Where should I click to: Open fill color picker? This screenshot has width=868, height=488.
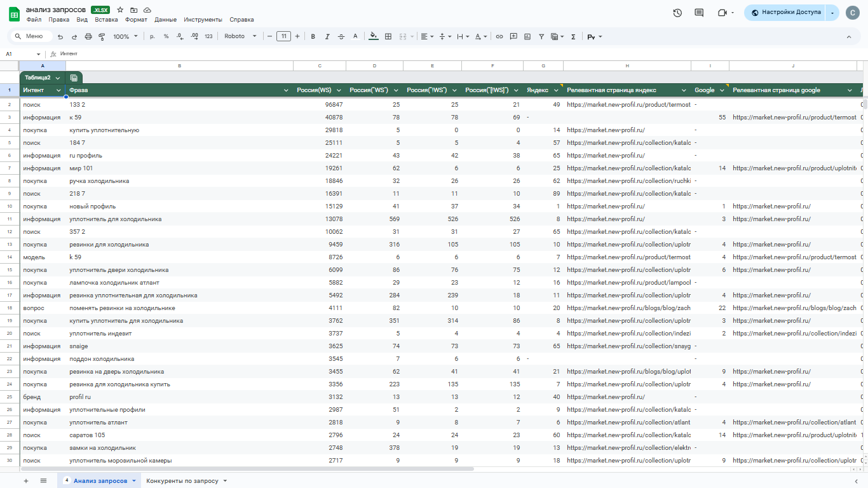click(374, 36)
